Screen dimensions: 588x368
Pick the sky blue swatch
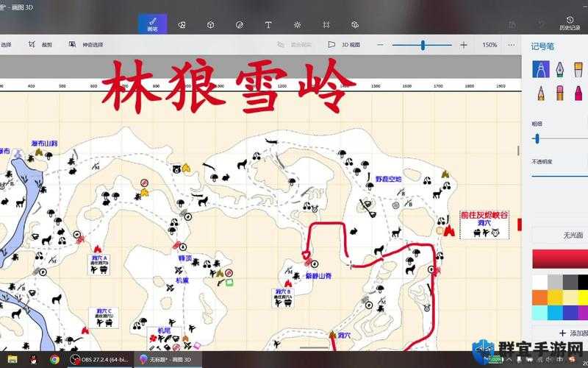tap(555, 312)
